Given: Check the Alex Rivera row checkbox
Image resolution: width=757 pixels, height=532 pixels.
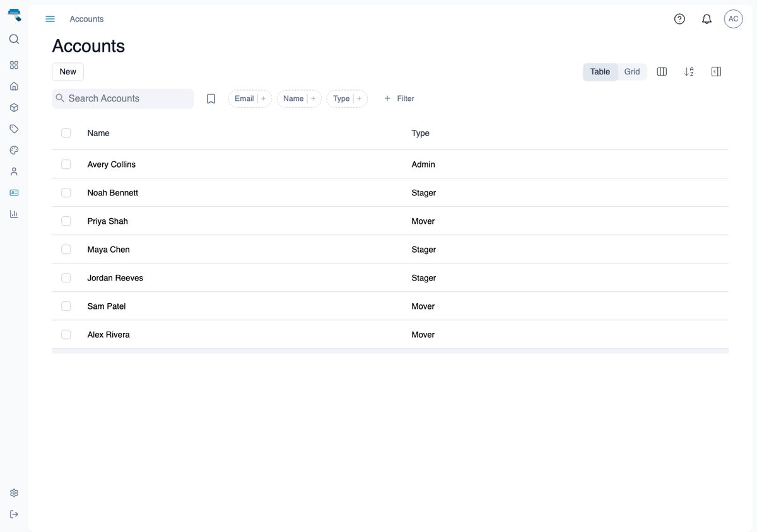Looking at the screenshot, I should [x=66, y=335].
